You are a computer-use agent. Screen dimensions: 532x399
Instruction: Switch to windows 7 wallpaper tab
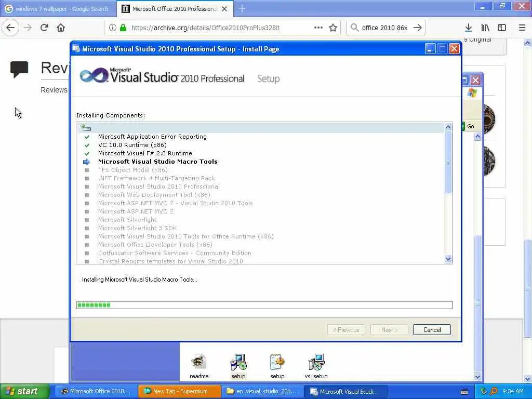pyautogui.click(x=58, y=9)
